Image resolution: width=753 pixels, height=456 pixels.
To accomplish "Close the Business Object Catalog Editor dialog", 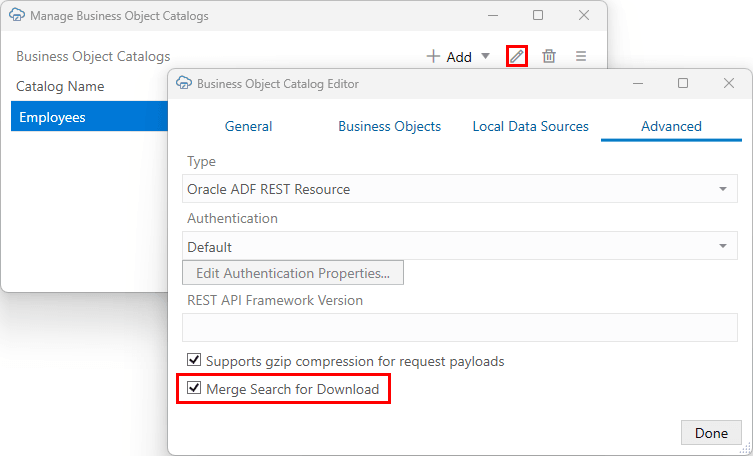I will [728, 84].
